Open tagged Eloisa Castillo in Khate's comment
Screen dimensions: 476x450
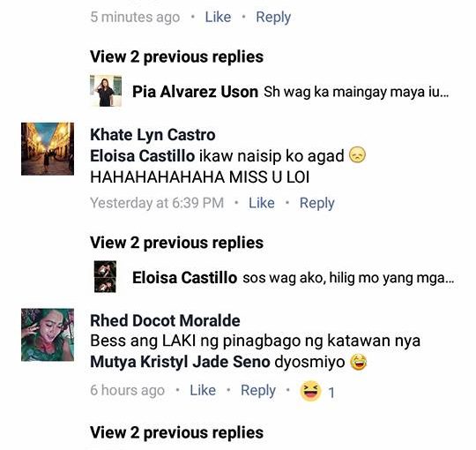[x=143, y=156]
